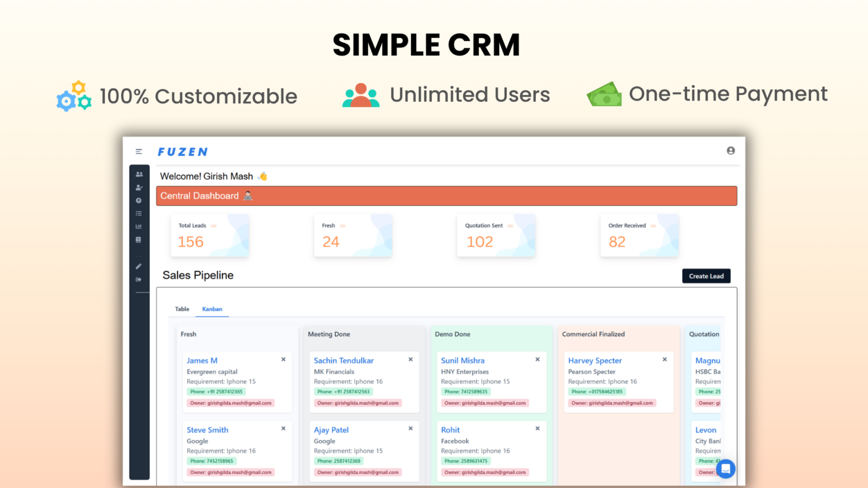Open the Sachin Tendulkar lead link
Screen dimensions: 868x488
pos(344,360)
